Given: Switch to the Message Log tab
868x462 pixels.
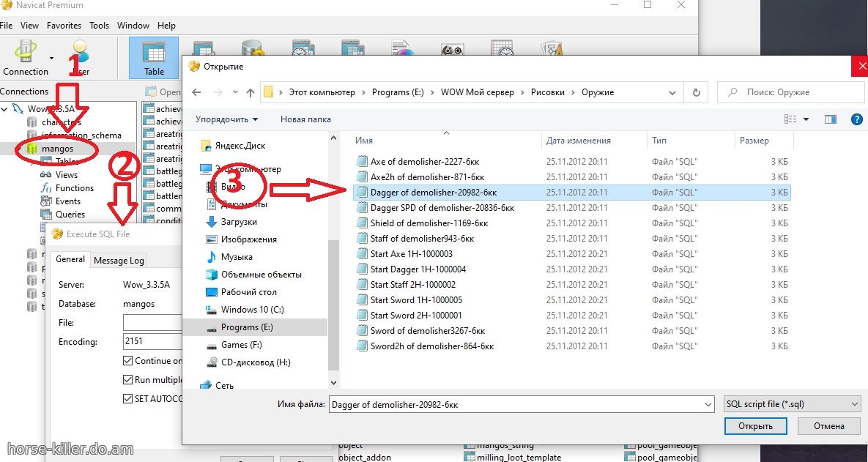Looking at the screenshot, I should (119, 260).
